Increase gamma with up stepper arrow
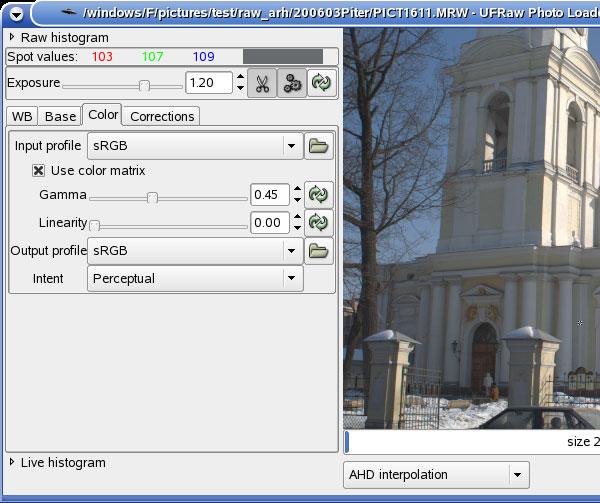The image size is (600, 503). [x=297, y=189]
